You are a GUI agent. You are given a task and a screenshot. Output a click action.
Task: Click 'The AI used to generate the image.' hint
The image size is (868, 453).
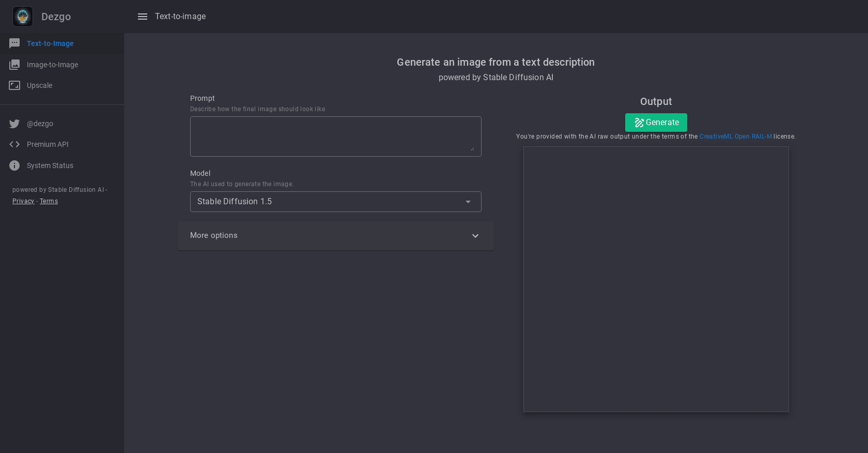click(x=242, y=184)
